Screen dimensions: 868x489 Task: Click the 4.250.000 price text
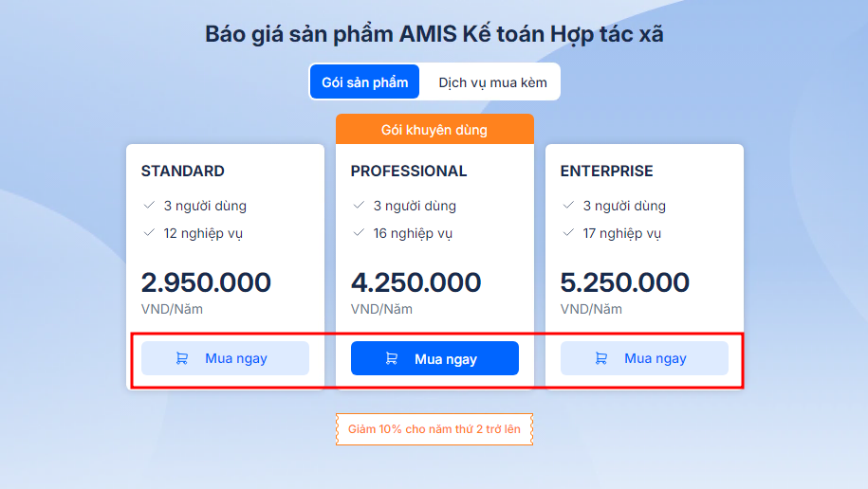coord(416,282)
